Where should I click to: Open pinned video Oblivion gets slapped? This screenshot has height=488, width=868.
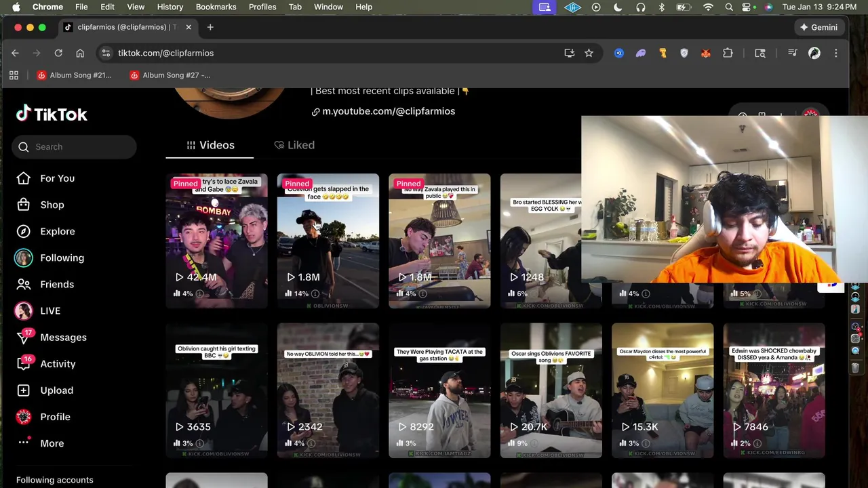click(328, 241)
